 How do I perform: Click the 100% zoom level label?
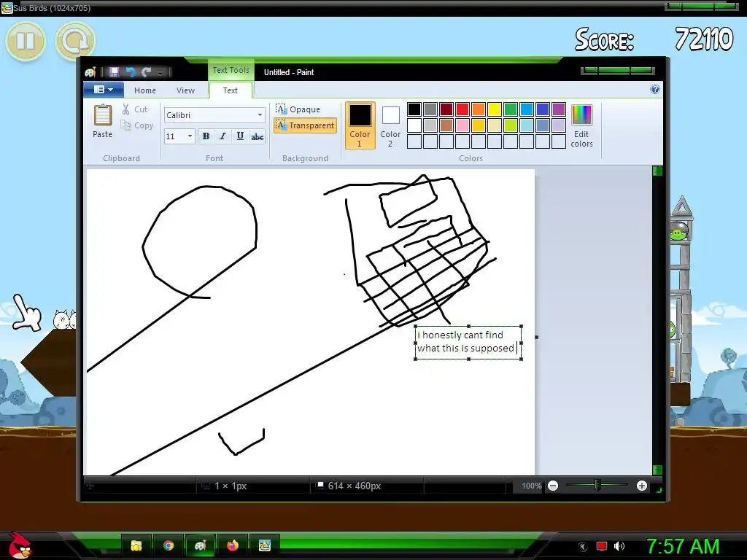[x=532, y=486]
